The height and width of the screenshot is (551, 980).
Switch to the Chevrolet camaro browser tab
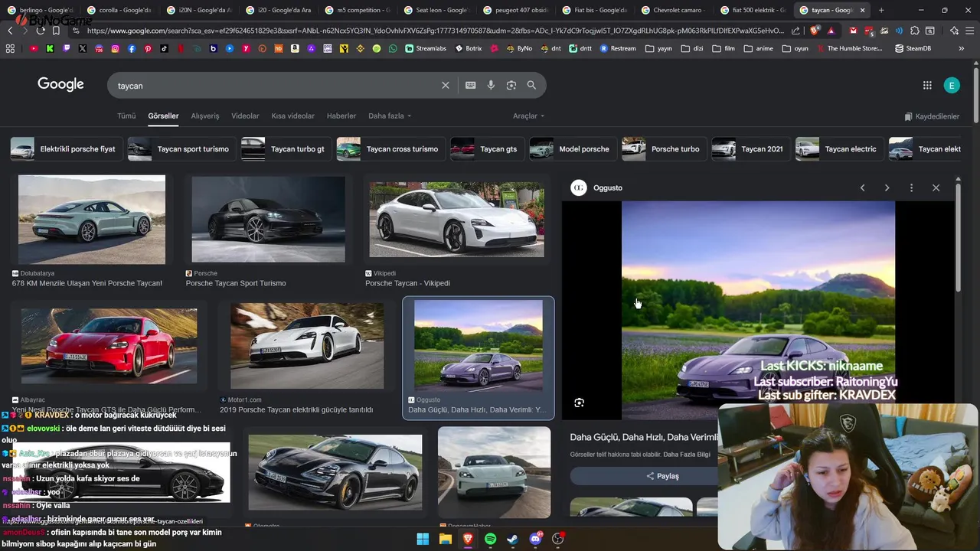pyautogui.click(x=675, y=10)
